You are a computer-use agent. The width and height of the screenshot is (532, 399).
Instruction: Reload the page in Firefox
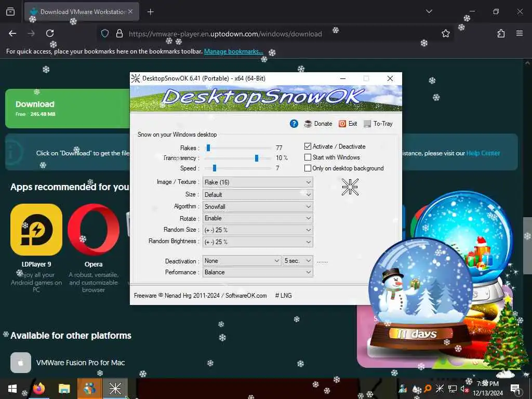pos(50,33)
